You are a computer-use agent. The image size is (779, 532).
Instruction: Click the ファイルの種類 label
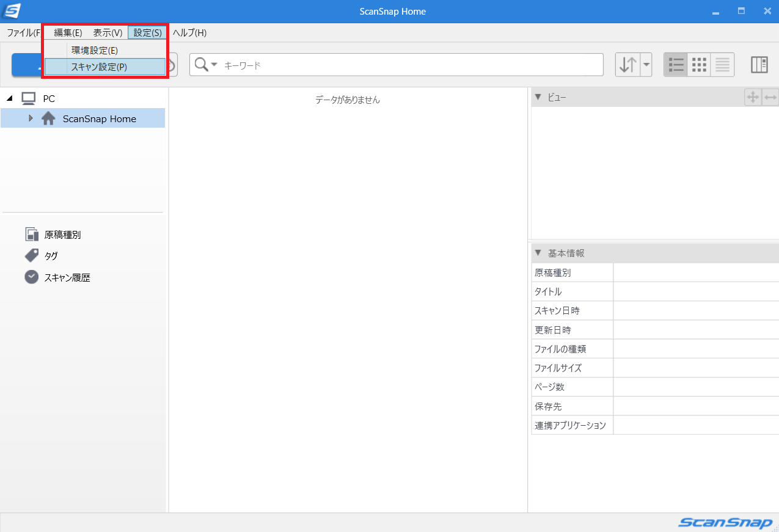(x=560, y=349)
